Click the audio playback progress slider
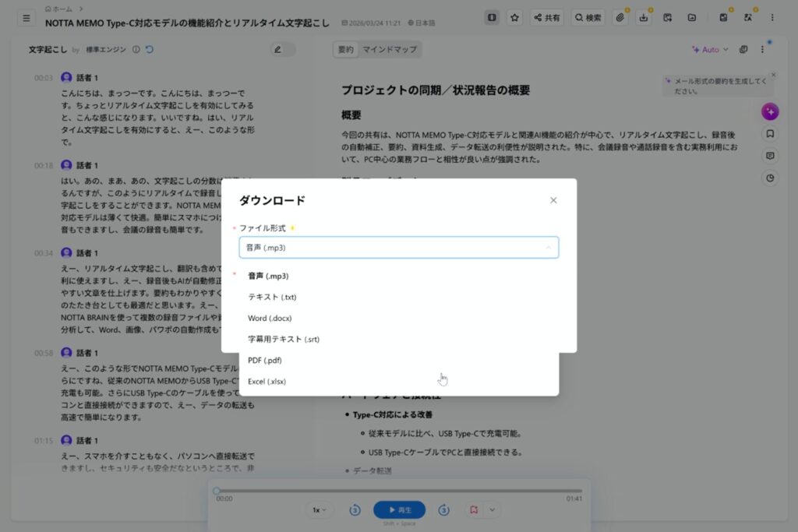This screenshot has height=532, width=798. pyautogui.click(x=399, y=491)
